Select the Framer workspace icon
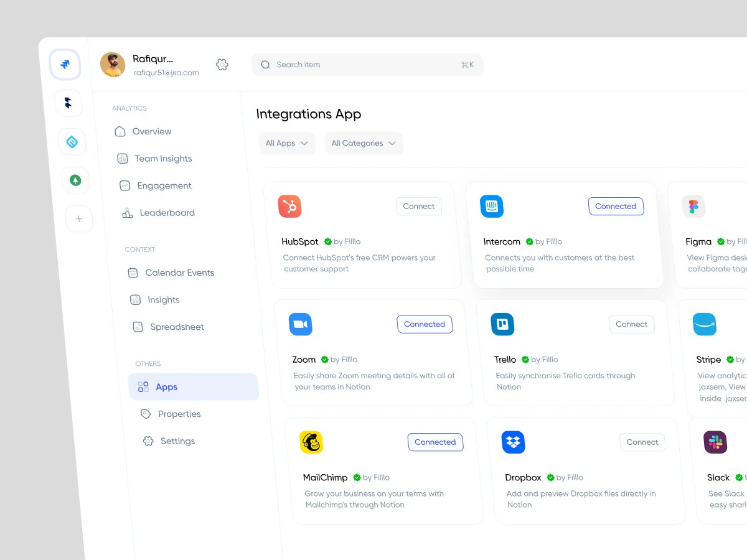This screenshot has width=747, height=560. [x=68, y=103]
